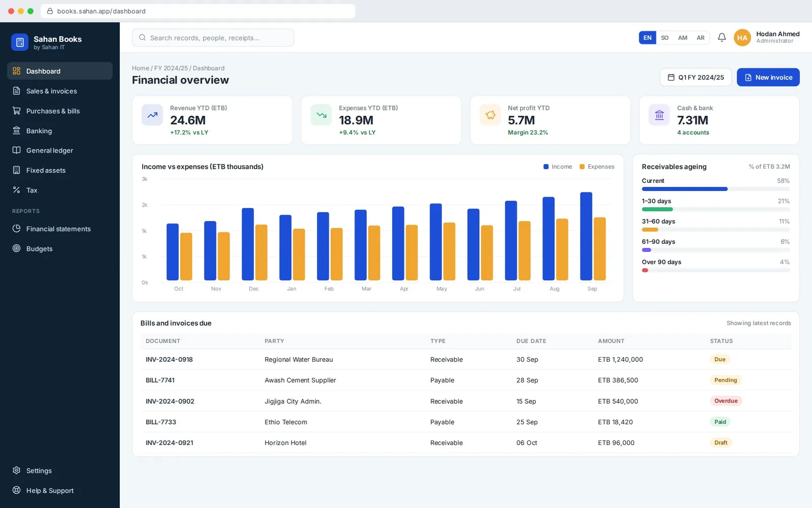Click the Over 90 days ageing bar

pos(716,270)
